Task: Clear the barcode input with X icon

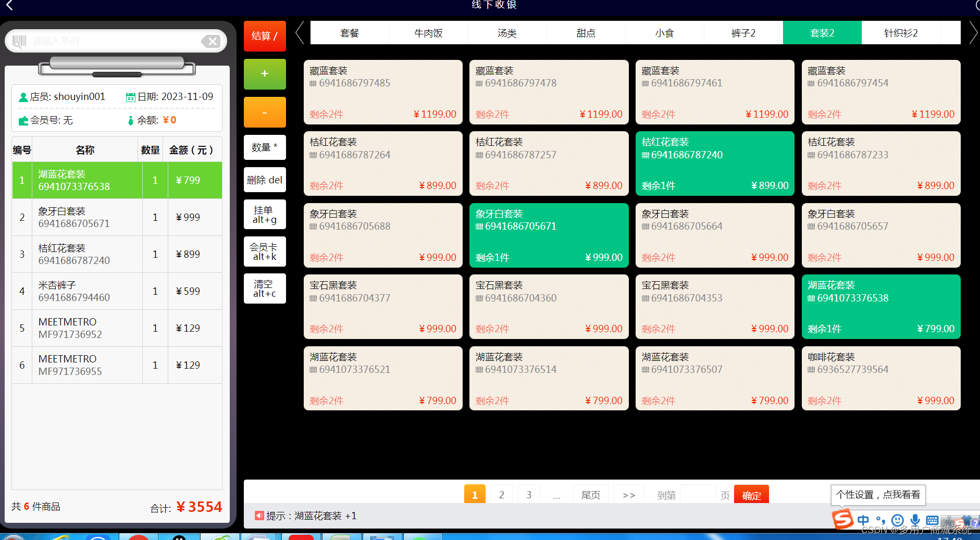Action: click(211, 41)
